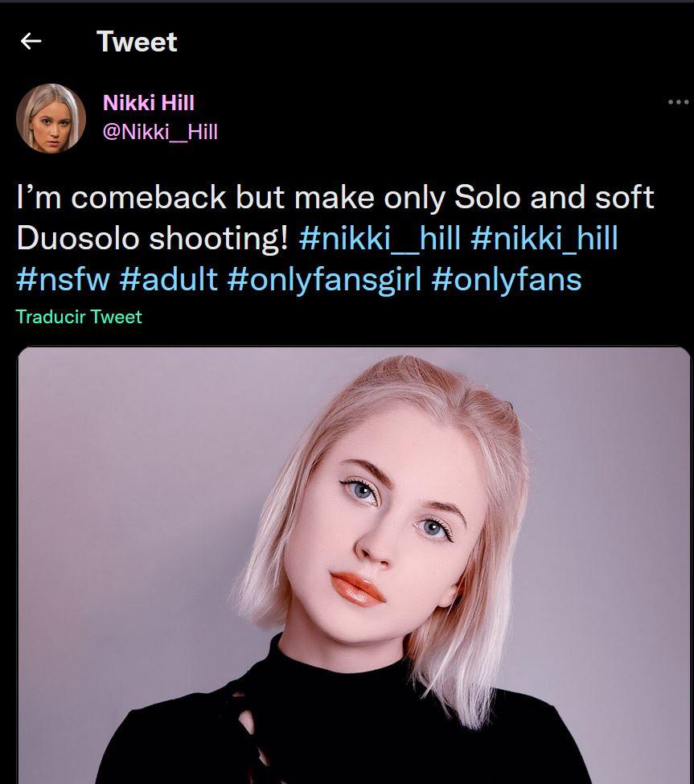Go back using the arrow icon

click(31, 41)
